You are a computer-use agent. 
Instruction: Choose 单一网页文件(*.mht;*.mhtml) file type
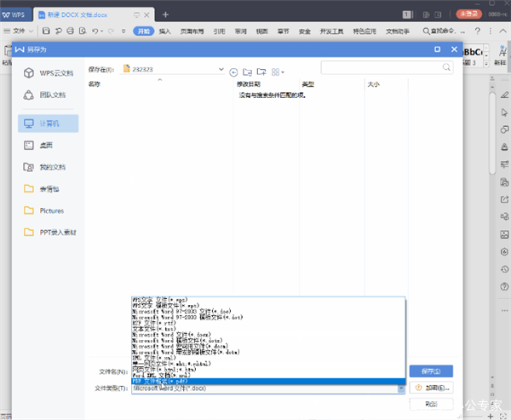tap(268, 364)
